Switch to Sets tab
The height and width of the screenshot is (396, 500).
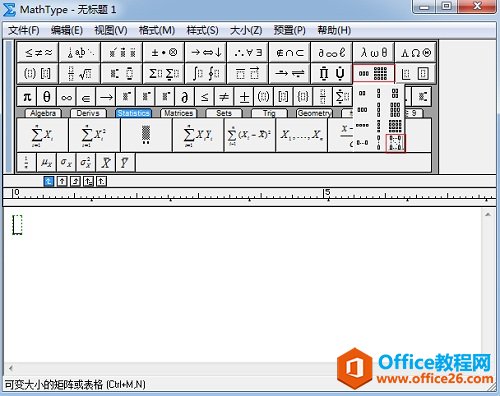click(224, 113)
